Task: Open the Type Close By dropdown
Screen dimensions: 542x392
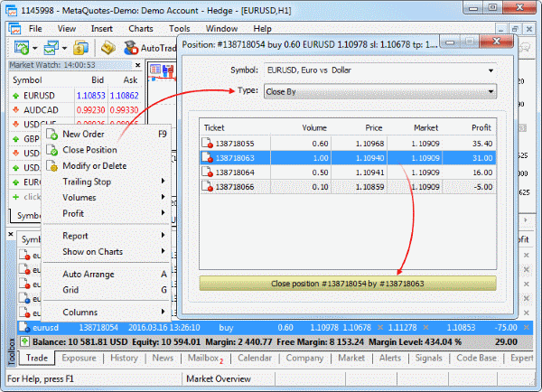Action: [x=491, y=91]
